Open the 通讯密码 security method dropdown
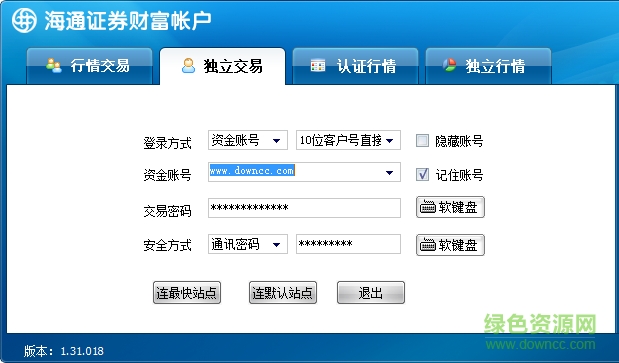The height and width of the screenshot is (363, 619). (x=248, y=244)
